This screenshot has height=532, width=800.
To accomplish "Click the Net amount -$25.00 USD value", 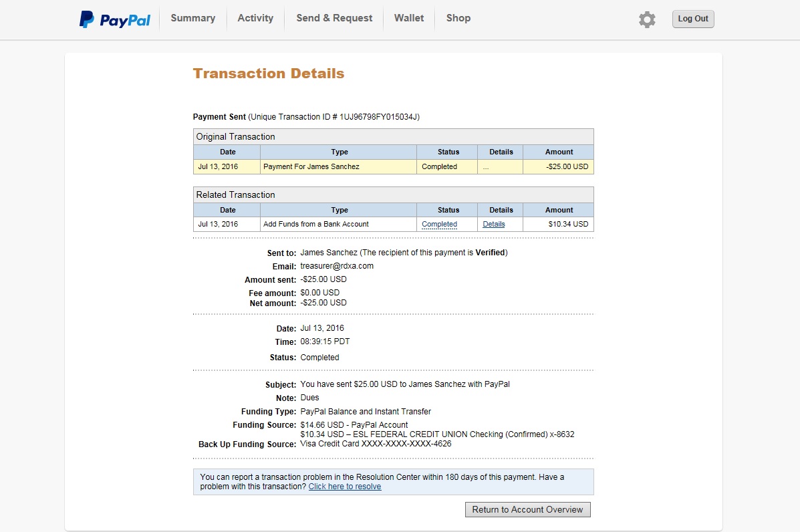I will tap(323, 303).
